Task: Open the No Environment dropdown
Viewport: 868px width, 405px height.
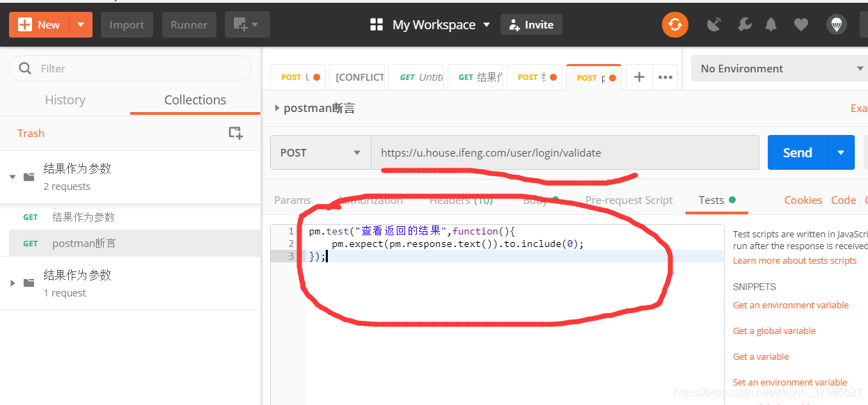Action: coord(780,68)
